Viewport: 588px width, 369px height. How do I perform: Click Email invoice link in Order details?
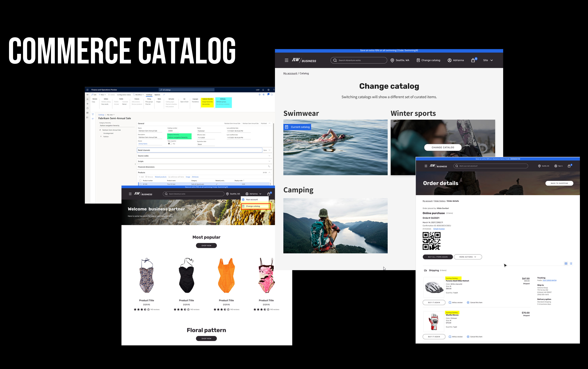point(439,229)
